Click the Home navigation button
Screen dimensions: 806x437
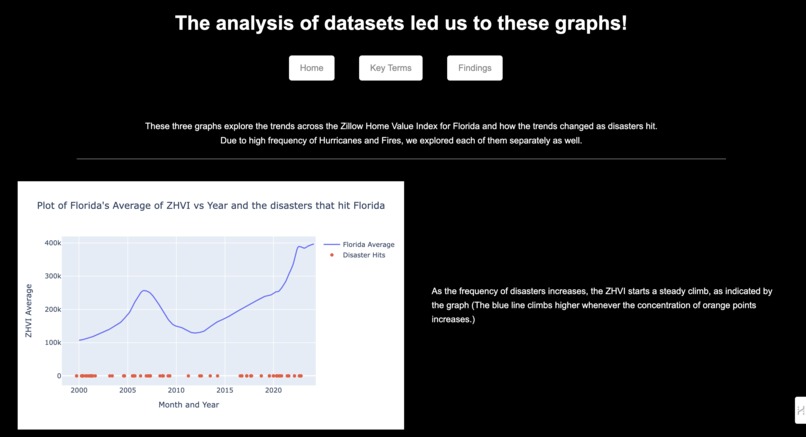coord(312,68)
